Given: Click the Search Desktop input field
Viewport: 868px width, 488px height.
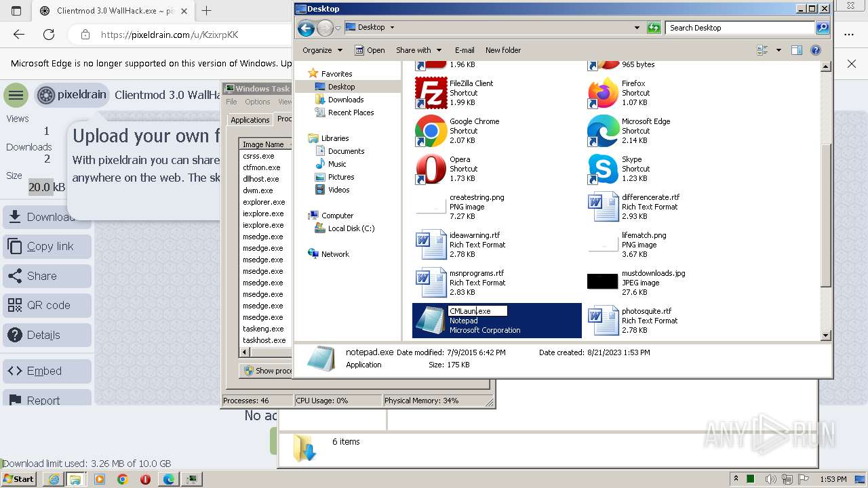Looking at the screenshot, I should [x=741, y=28].
